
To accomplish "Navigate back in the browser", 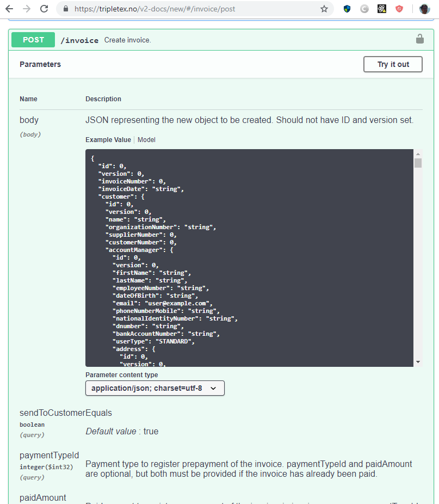I will (9, 9).
